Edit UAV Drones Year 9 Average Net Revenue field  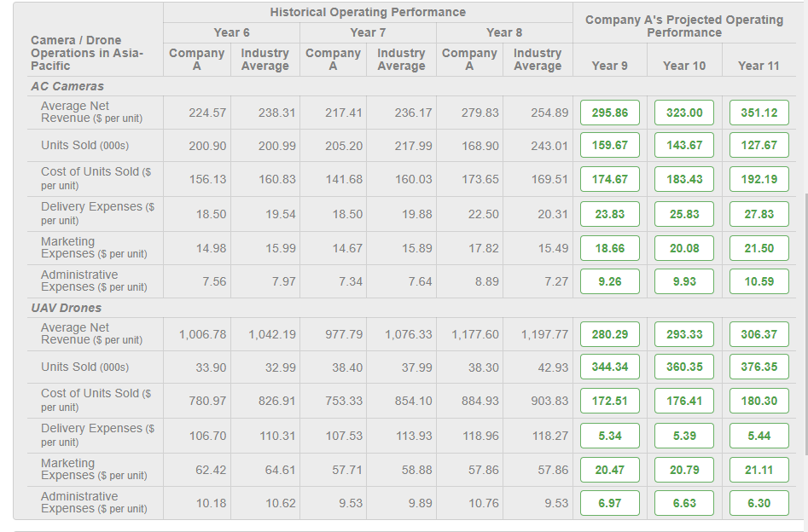[x=609, y=333]
